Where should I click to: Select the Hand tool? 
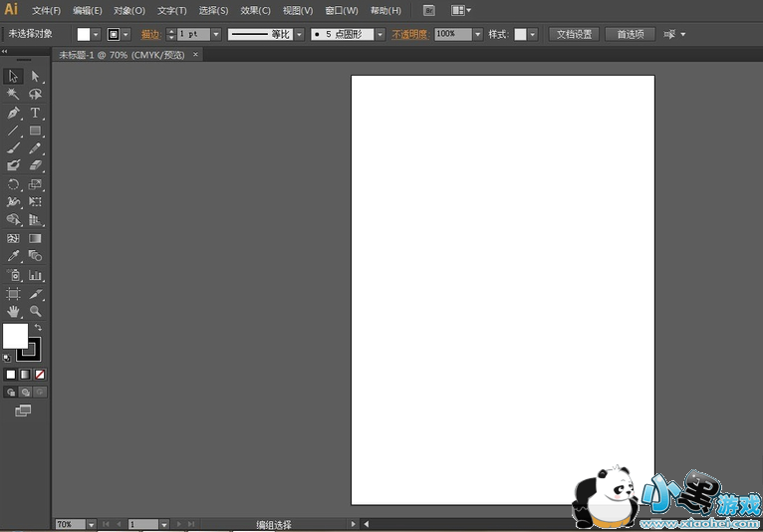point(14,312)
